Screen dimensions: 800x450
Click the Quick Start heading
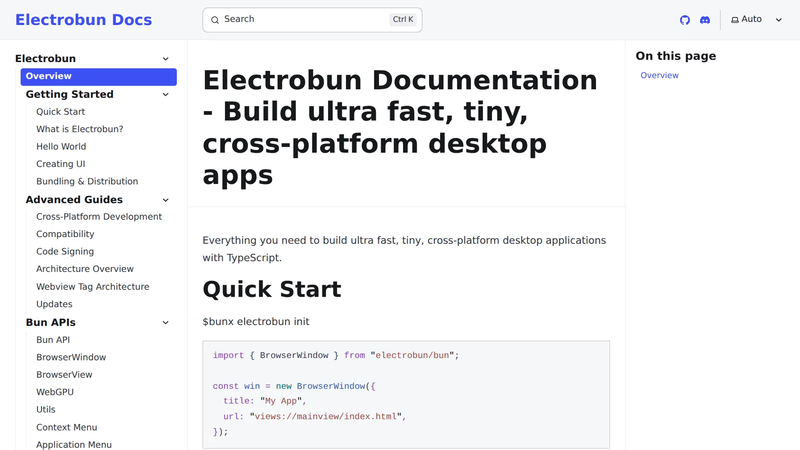coord(272,289)
